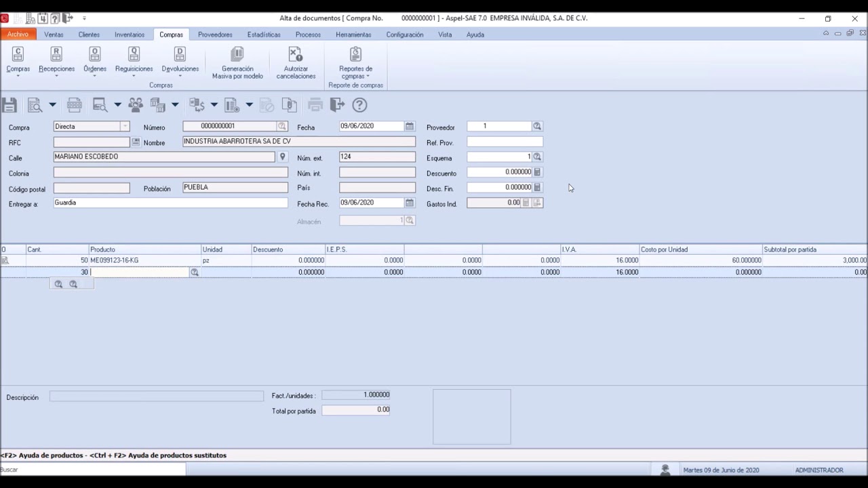Click the paperclip document icon in the toolbar

290,105
